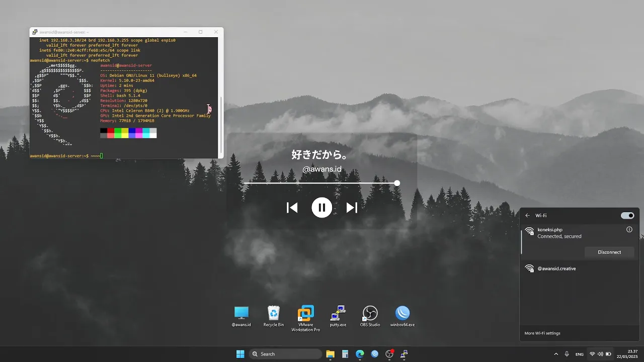This screenshot has height=362, width=644.
Task: Click the microphone tray icon
Action: pyautogui.click(x=567, y=354)
